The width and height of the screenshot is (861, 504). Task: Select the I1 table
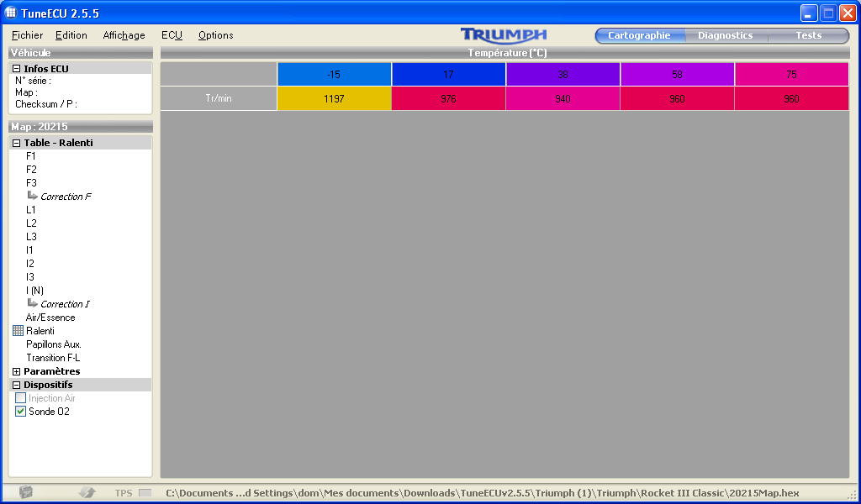[x=29, y=250]
